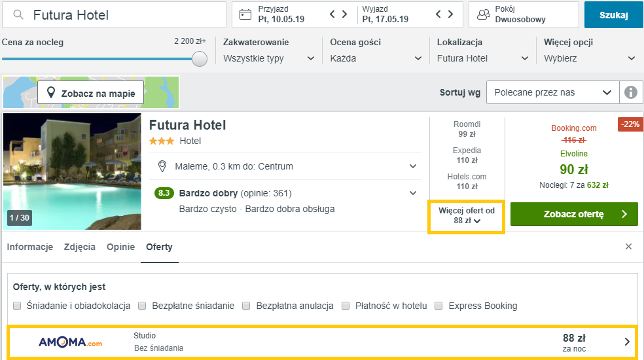Click the map pin in Zobacz na mapie
The image size is (644, 360).
51,92
